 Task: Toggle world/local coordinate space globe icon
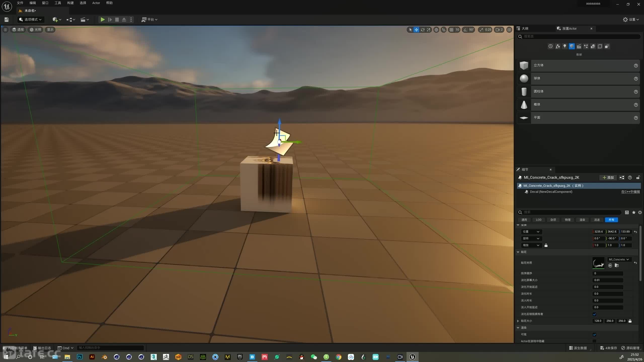(436, 30)
